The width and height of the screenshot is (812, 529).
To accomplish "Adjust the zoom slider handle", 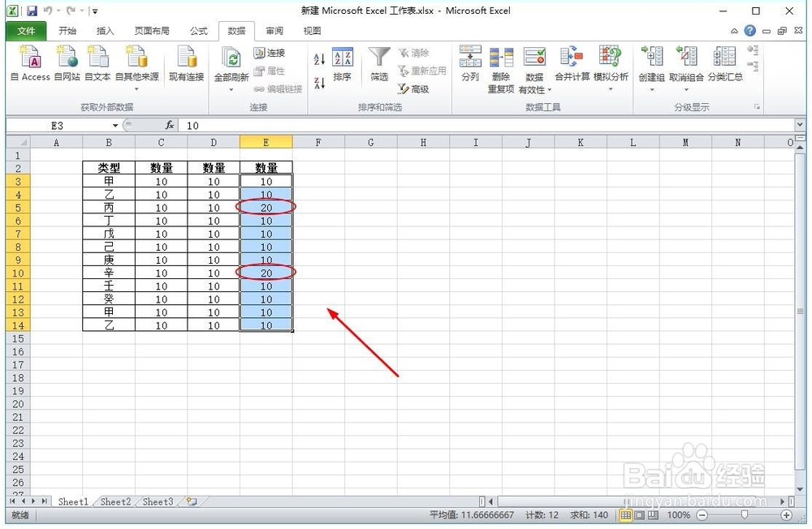I will [744, 514].
